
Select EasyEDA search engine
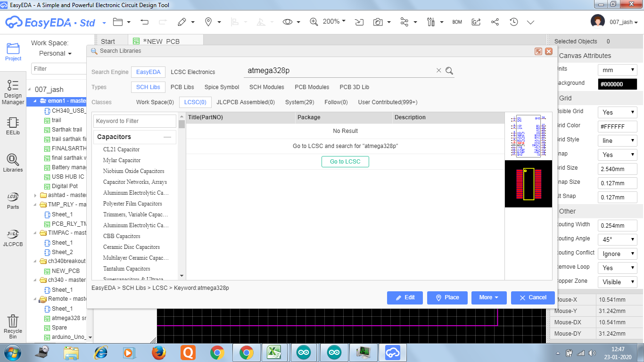tap(149, 72)
